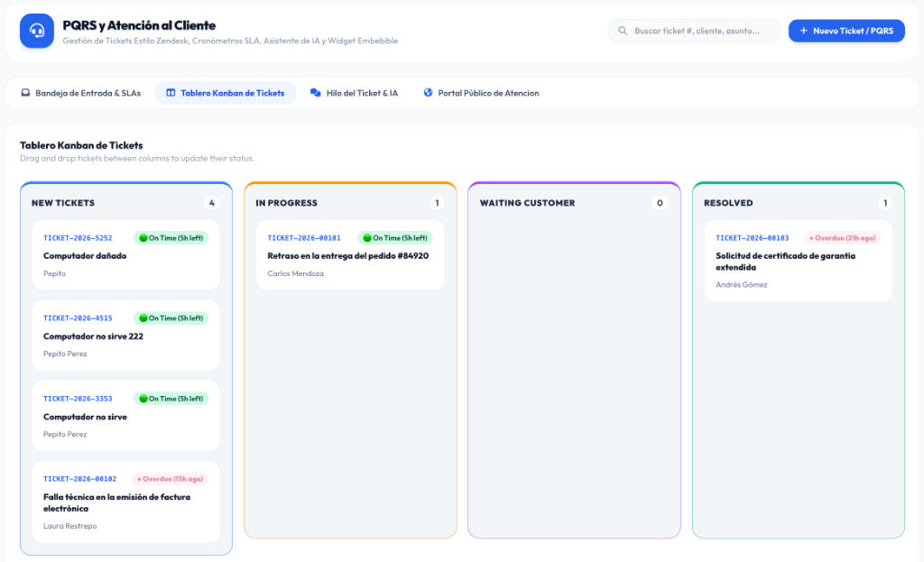Viewport: 924px width, 562px height.
Task: Click the plus icon on Nuevo Ticket
Action: (803, 31)
